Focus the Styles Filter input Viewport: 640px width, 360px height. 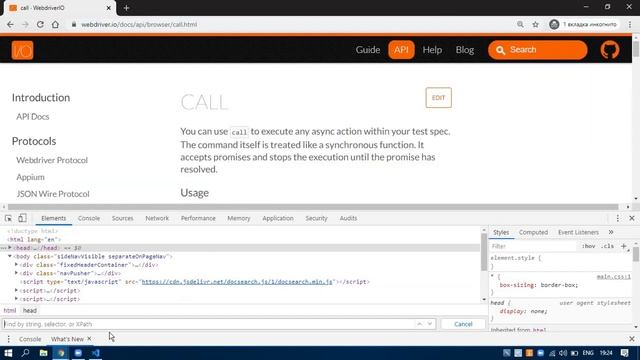point(533,246)
